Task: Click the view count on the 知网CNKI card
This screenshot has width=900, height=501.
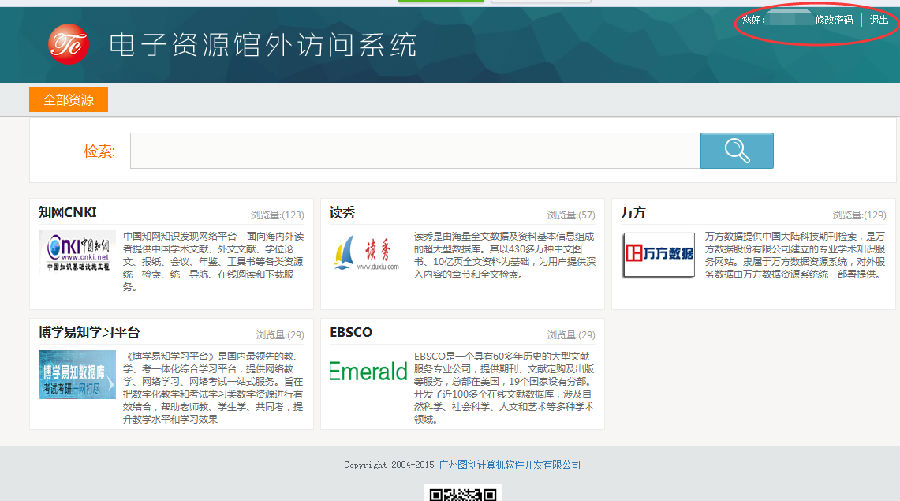Action: [x=277, y=215]
